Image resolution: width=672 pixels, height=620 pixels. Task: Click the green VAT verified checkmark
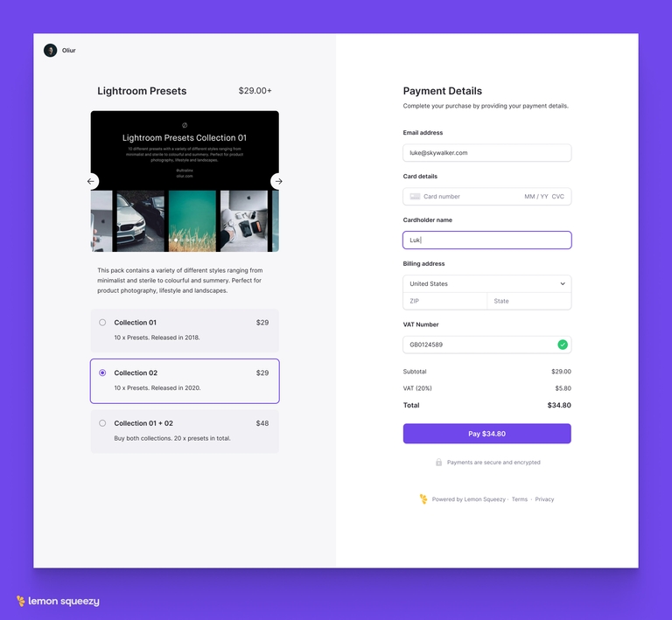pyautogui.click(x=563, y=345)
